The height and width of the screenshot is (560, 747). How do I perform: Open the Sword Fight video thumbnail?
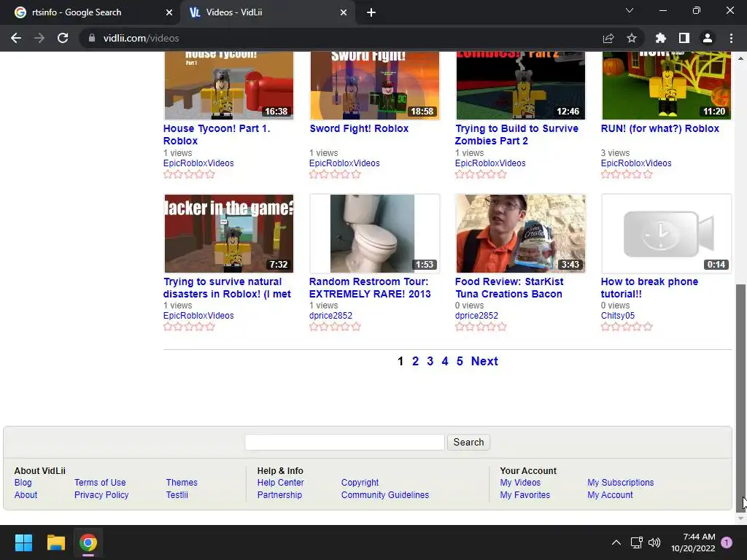[x=374, y=85]
